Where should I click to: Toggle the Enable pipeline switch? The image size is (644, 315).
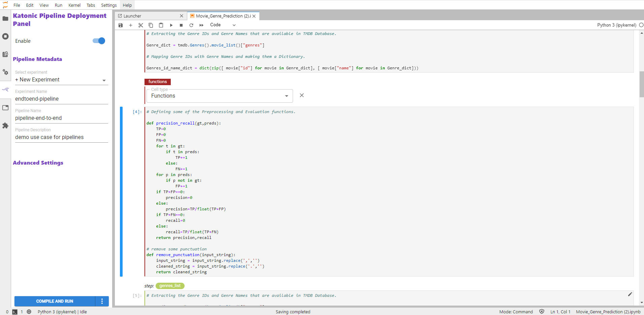click(x=99, y=41)
